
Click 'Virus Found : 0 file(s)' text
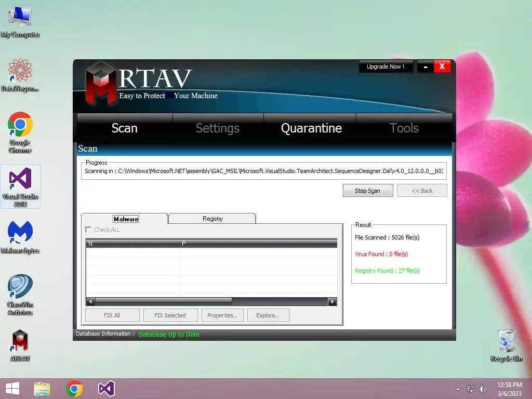pyautogui.click(x=381, y=254)
